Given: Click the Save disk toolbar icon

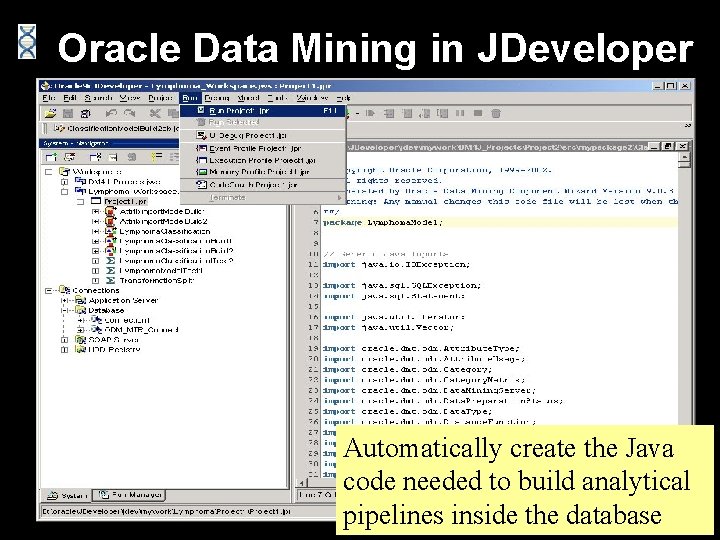Looking at the screenshot, I should (68, 113).
